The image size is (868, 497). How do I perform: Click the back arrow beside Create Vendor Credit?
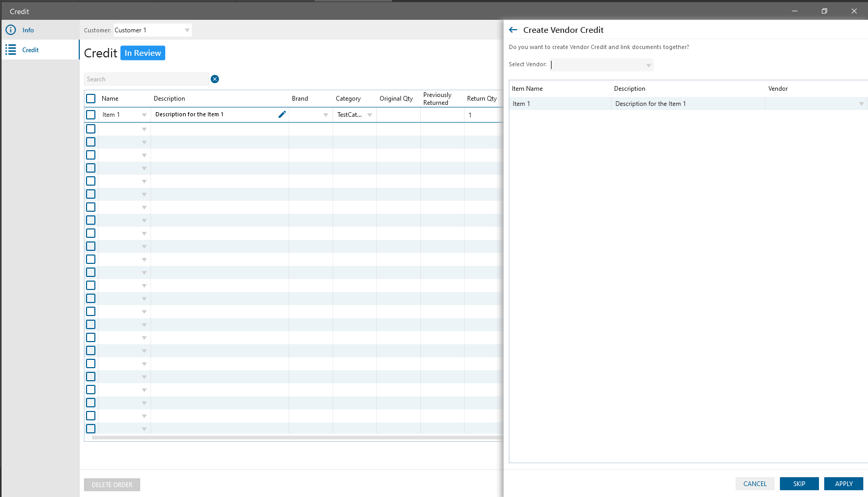click(x=513, y=30)
